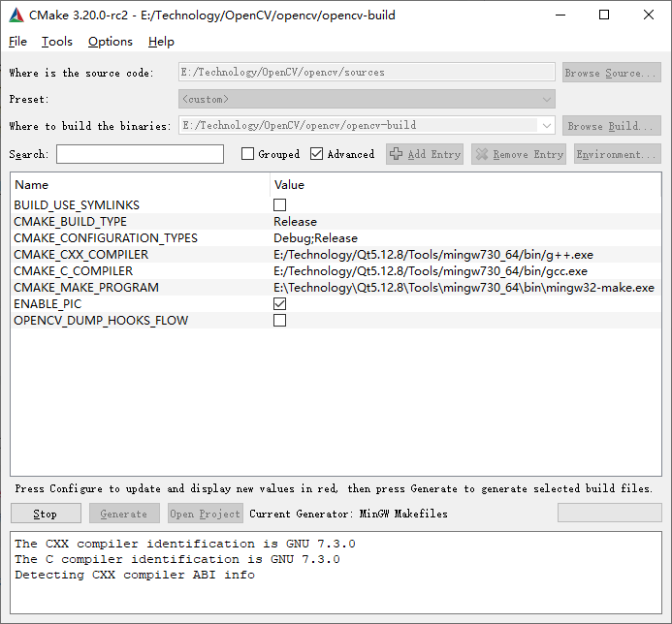This screenshot has width=672, height=624.
Task: Click the gcc.exe compiler path value
Action: (431, 271)
